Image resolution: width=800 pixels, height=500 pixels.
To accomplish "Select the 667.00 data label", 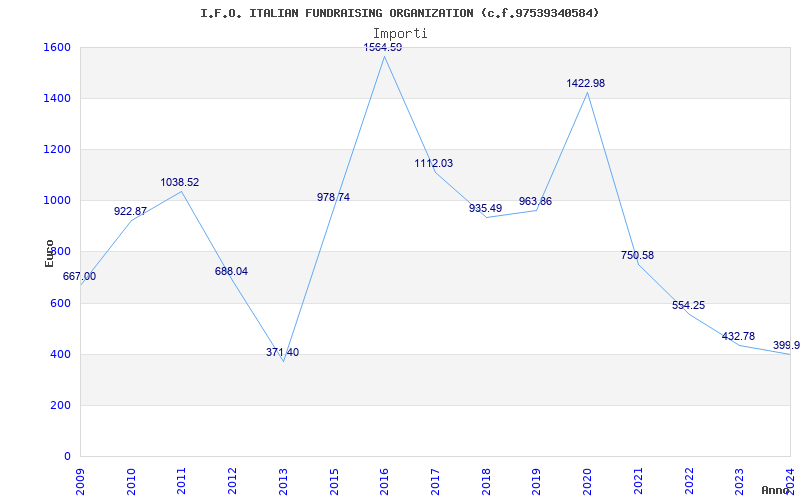I will (79, 277).
